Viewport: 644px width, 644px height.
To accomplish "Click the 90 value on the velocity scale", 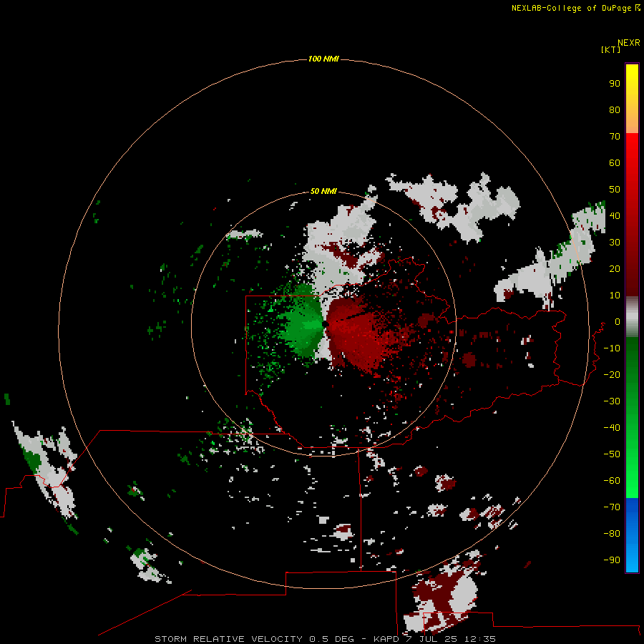I will pos(615,84).
